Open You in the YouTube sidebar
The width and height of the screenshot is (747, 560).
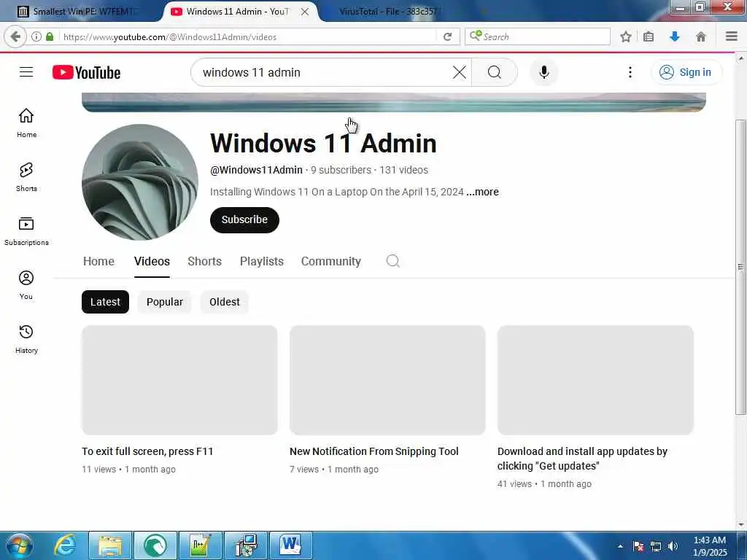pos(26,285)
